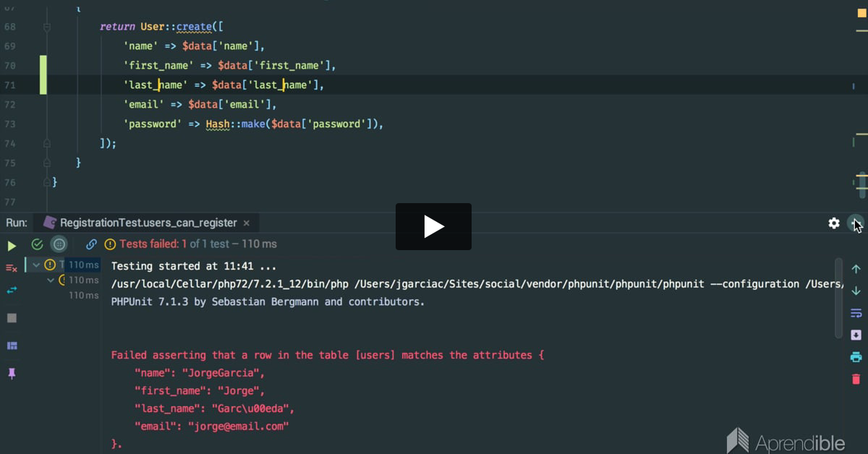
Task: Click the console vertical scrollbar
Action: coord(839,298)
